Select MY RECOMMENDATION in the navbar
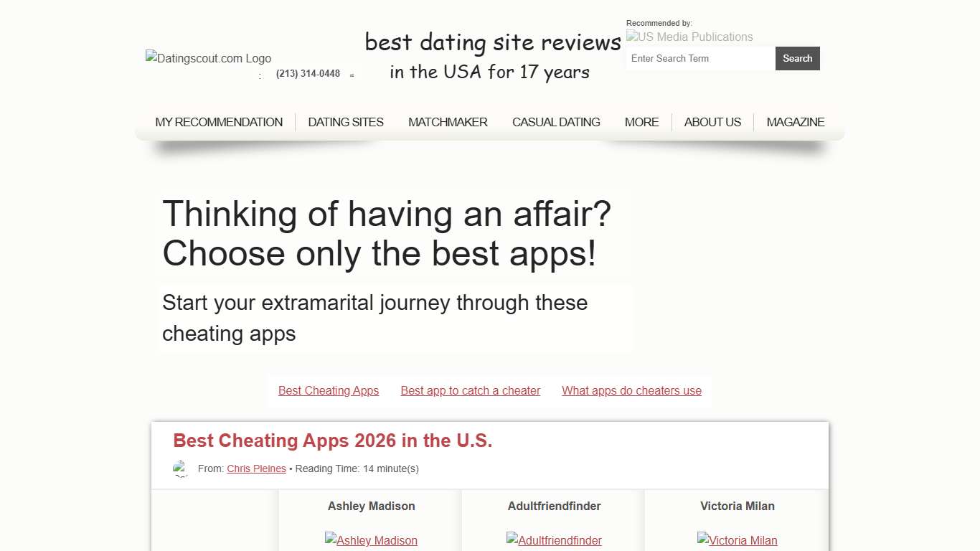The width and height of the screenshot is (980, 551). point(219,122)
